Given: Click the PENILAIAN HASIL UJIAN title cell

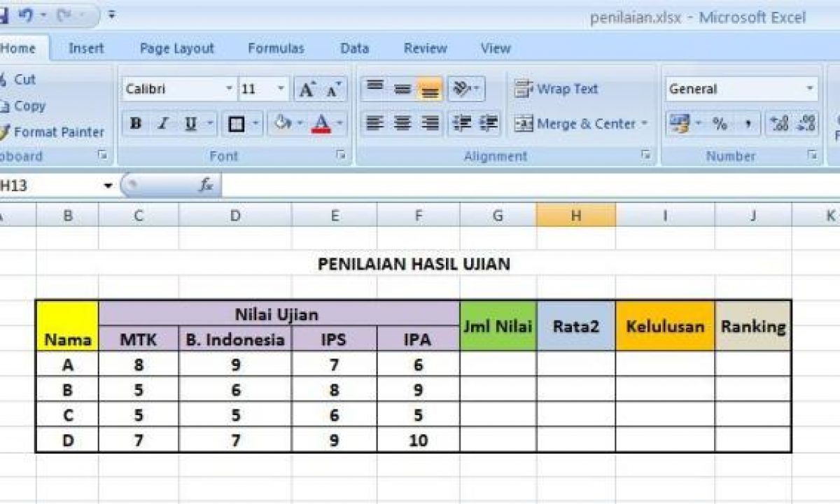Looking at the screenshot, I should [414, 263].
